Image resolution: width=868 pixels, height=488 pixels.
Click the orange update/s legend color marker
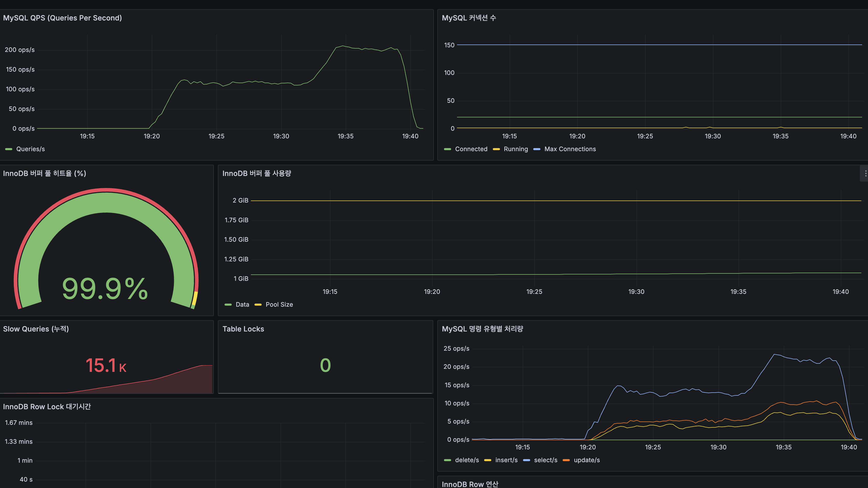point(566,460)
